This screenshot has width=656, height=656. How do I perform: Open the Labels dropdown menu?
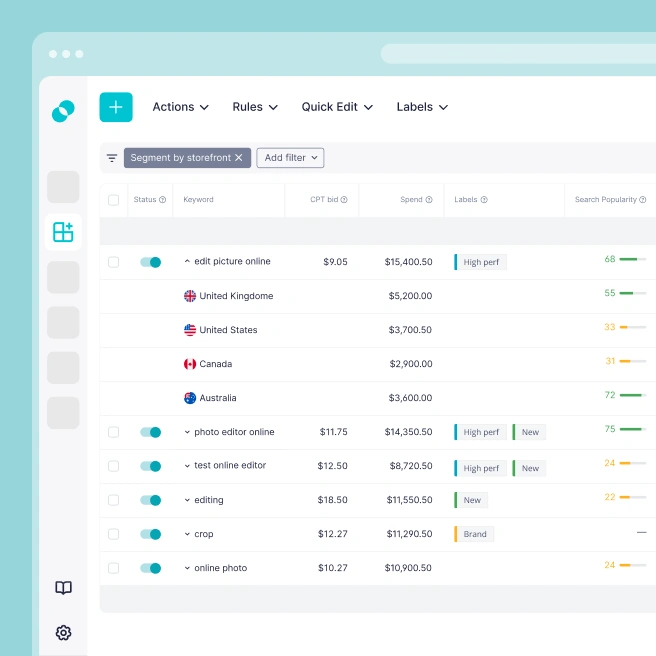(x=423, y=107)
